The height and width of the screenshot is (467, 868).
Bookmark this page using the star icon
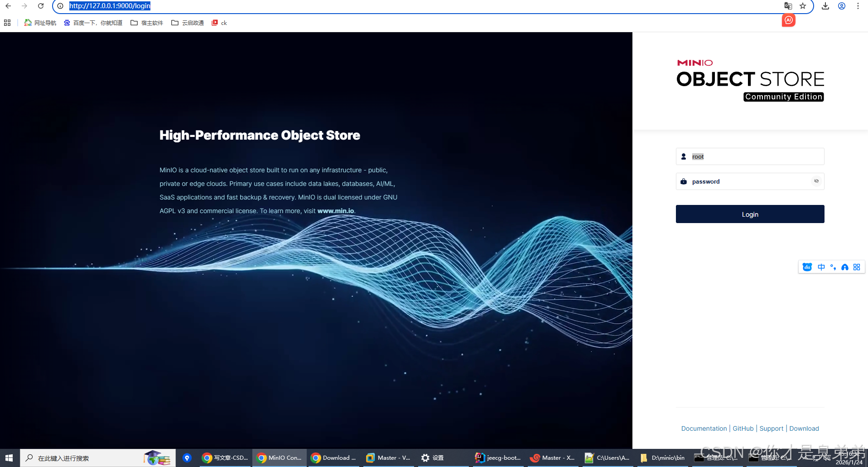coord(803,6)
